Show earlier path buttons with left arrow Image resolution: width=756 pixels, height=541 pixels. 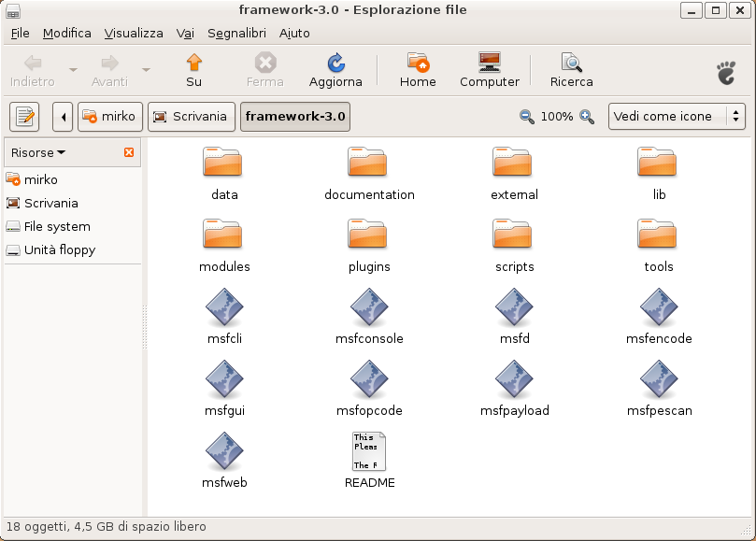pos(63,117)
